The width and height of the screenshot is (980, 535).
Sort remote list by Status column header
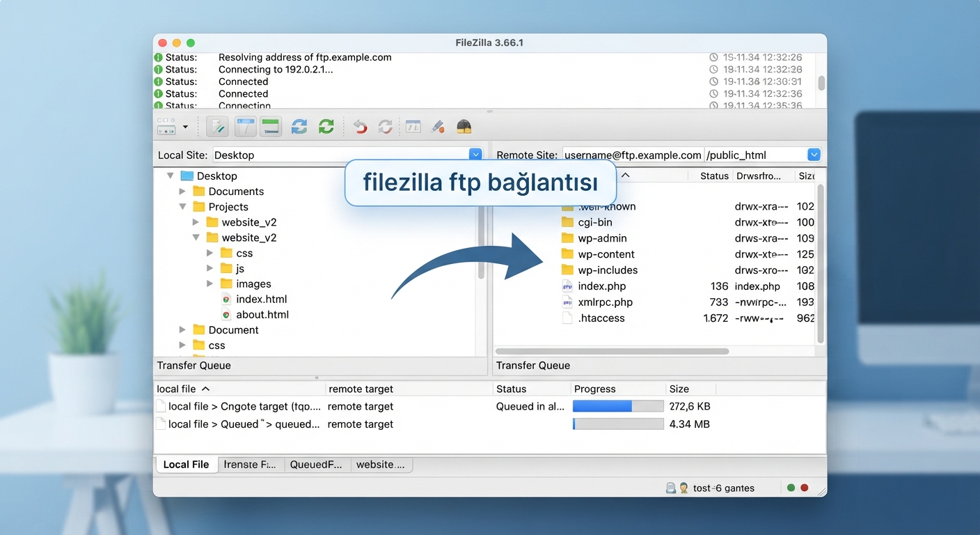714,176
